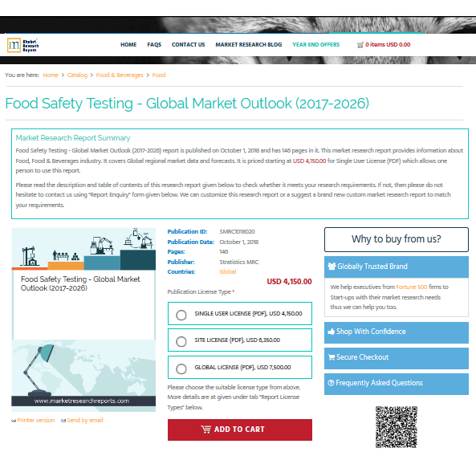Click the question mark icon beside FAQs panel

[x=332, y=383]
